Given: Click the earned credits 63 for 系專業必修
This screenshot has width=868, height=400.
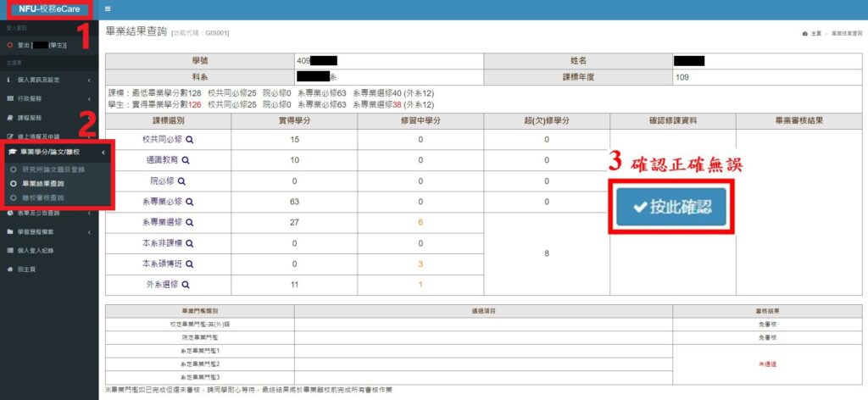Looking at the screenshot, I should tap(294, 202).
